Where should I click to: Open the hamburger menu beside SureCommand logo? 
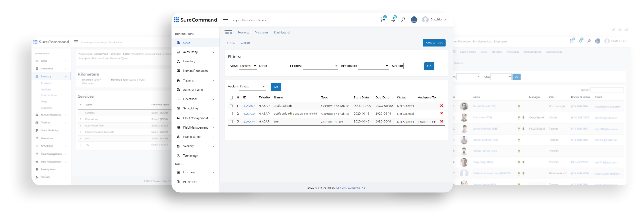pos(225,20)
